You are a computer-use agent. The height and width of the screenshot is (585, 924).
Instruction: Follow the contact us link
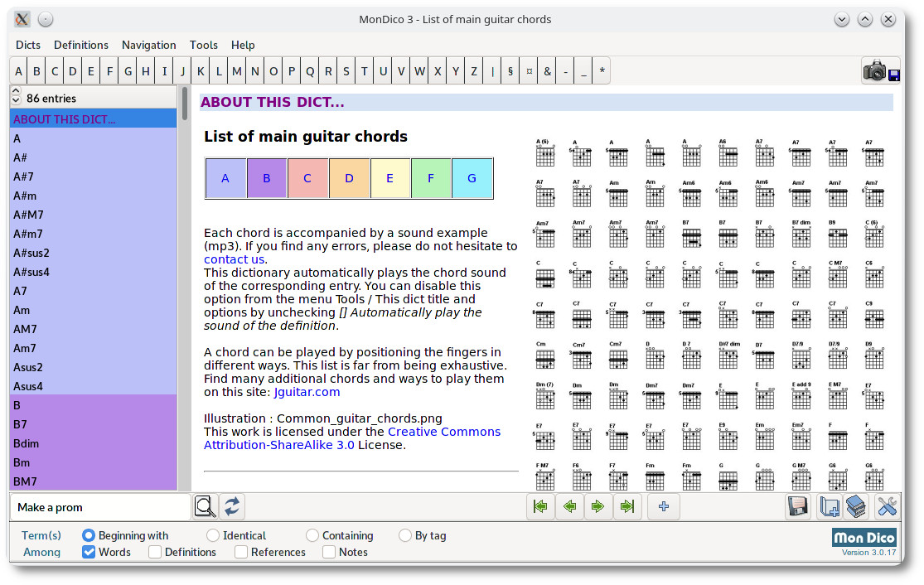click(234, 259)
